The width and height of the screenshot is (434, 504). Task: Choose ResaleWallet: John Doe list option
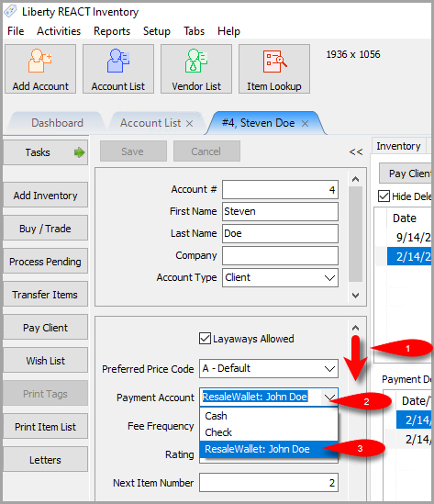(x=269, y=449)
